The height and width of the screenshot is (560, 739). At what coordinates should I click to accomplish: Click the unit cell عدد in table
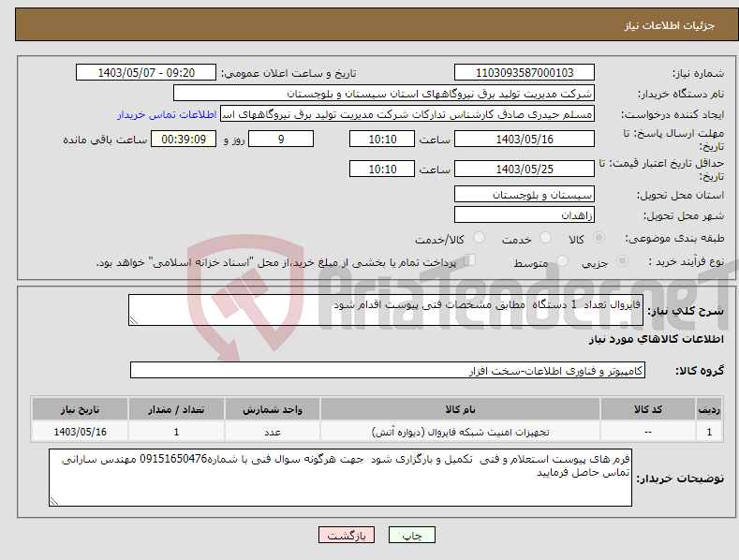coord(273,432)
